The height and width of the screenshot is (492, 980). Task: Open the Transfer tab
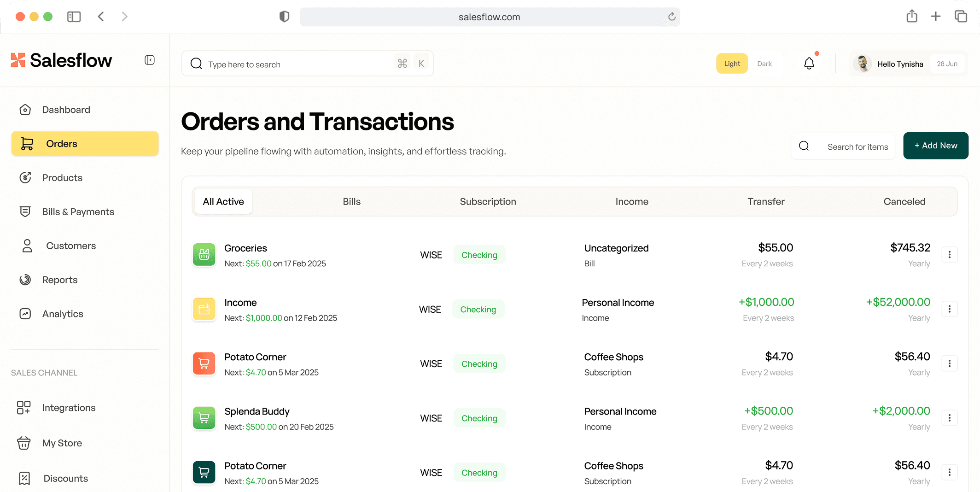pos(766,201)
